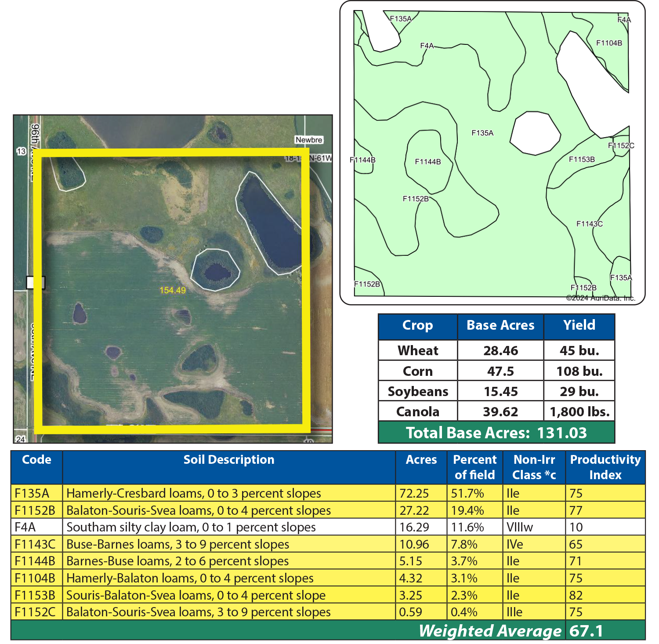
Task: Select the Soil Description column header
Action: (228, 460)
